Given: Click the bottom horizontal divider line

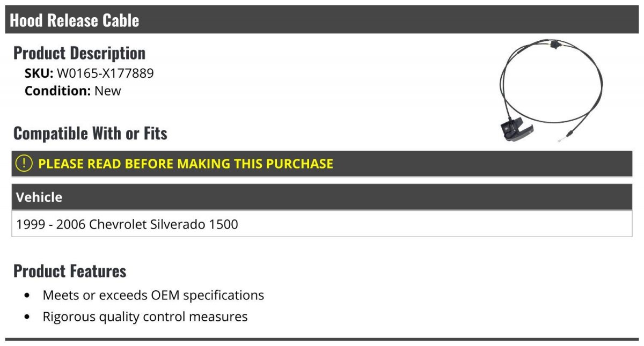Looking at the screenshot, I should click(x=322, y=339).
